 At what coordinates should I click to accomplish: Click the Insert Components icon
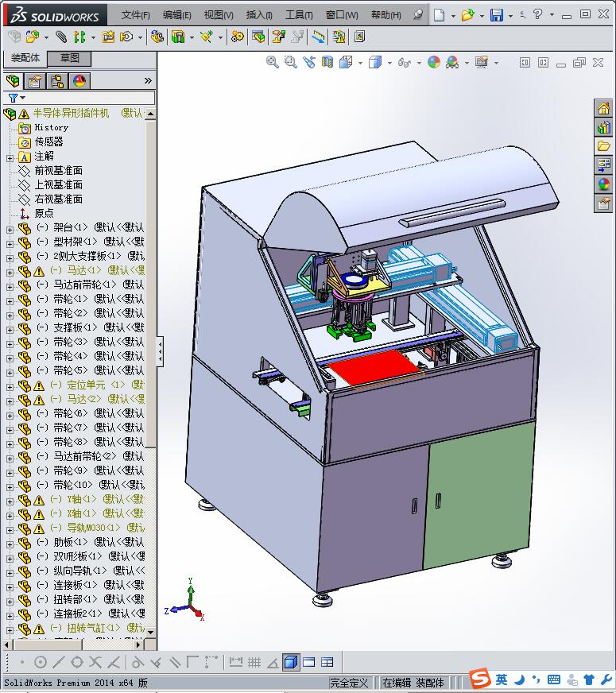pos(33,37)
